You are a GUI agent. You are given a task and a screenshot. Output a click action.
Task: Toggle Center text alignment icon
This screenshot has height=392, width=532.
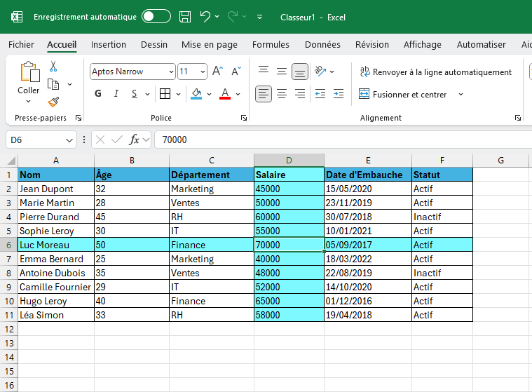[x=282, y=94]
